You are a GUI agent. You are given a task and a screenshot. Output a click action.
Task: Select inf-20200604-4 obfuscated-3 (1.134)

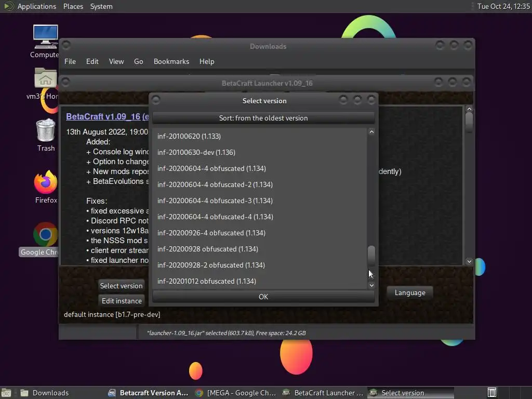260,201
